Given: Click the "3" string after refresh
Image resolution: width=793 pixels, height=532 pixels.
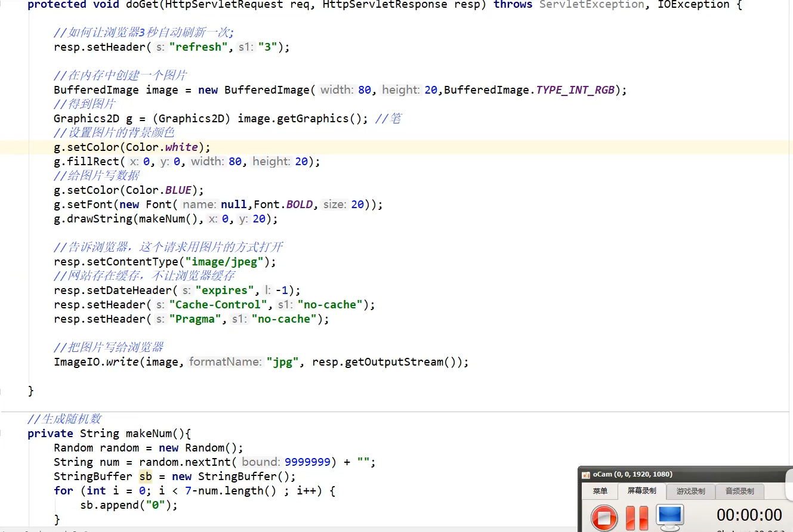Looking at the screenshot, I should [x=268, y=47].
